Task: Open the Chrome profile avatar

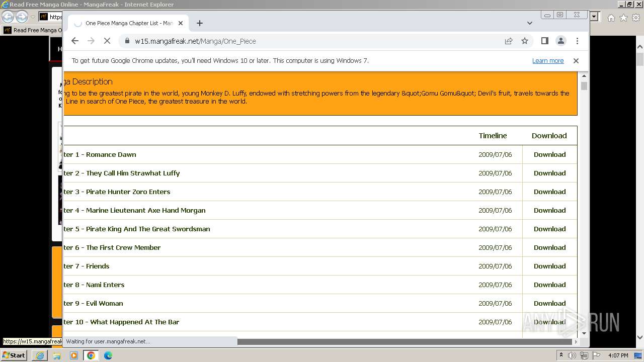Action: pos(560,41)
